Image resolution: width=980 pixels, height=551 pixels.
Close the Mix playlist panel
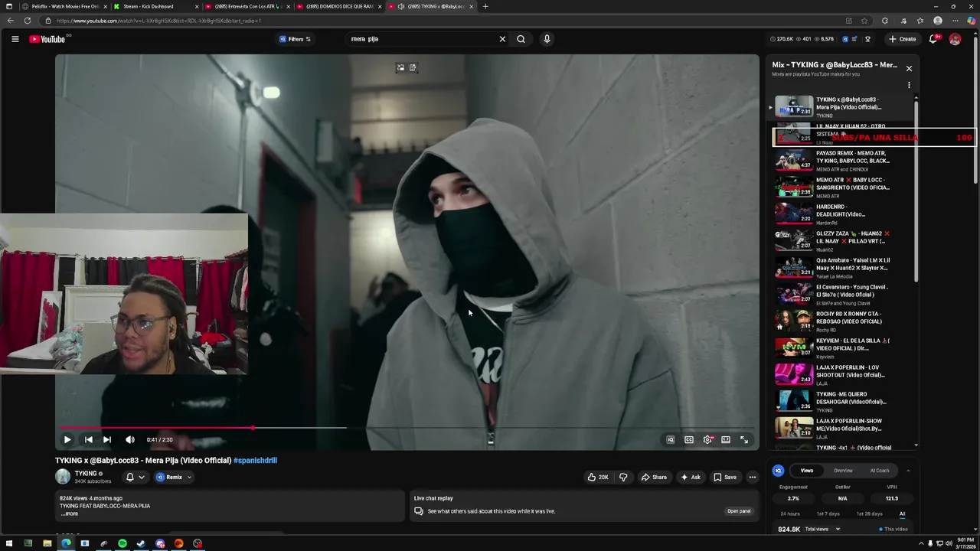coord(909,68)
